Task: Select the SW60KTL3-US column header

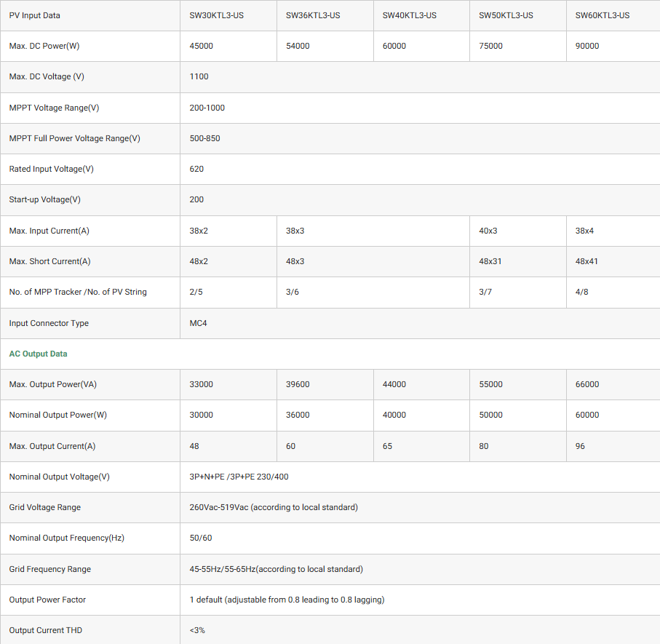Action: click(x=603, y=15)
